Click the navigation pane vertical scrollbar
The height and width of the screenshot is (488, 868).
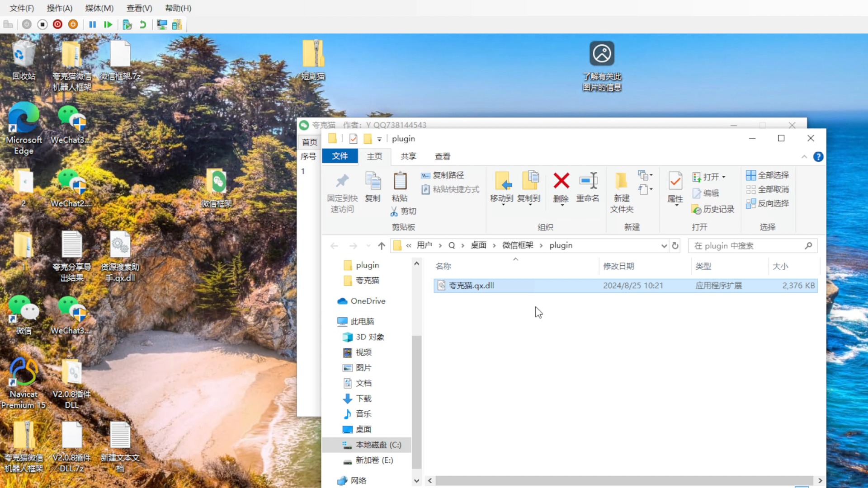point(416,402)
